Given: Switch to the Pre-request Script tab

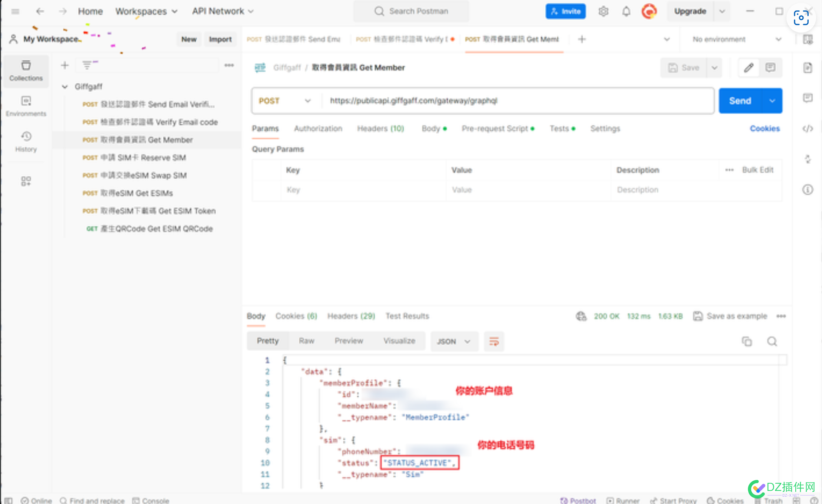Looking at the screenshot, I should [x=498, y=128].
